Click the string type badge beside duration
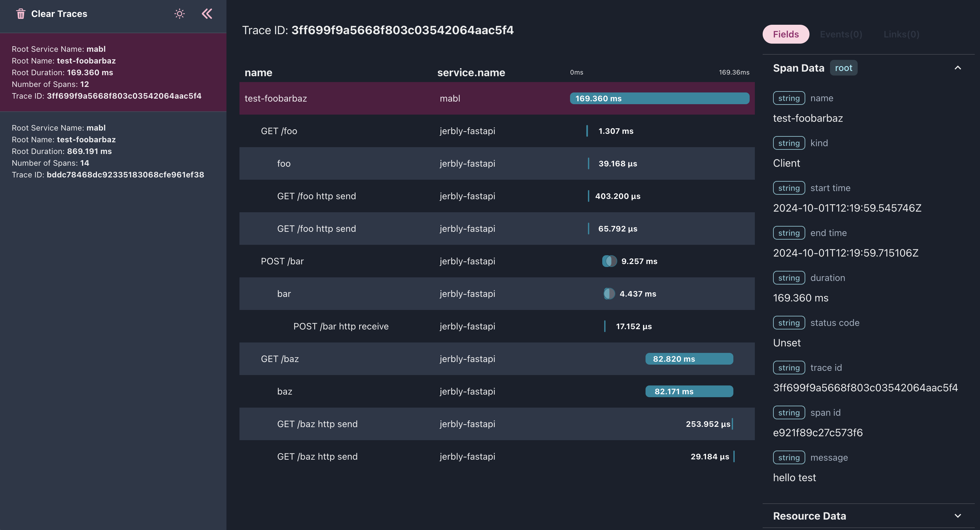This screenshot has height=530, width=980. pos(789,278)
